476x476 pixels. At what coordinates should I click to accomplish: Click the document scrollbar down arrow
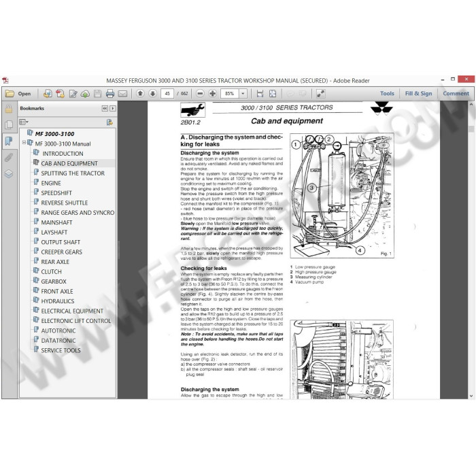[471, 396]
